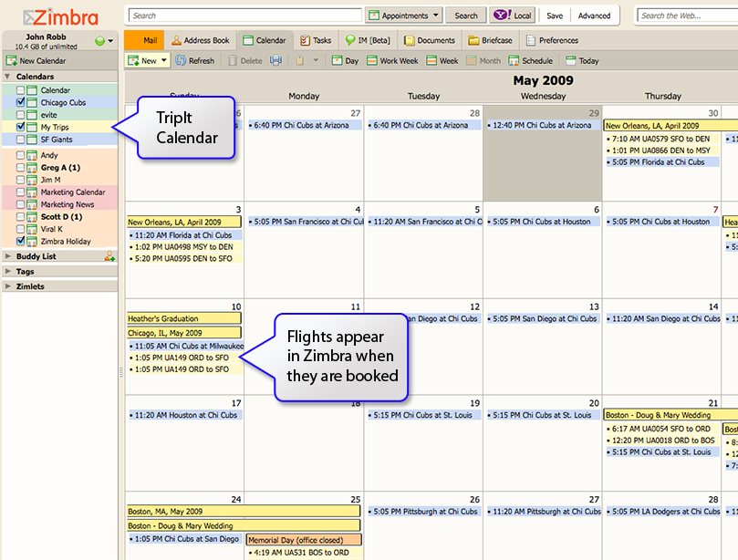The image size is (738, 560).
Task: Jump to Today
Action: pyautogui.click(x=582, y=61)
